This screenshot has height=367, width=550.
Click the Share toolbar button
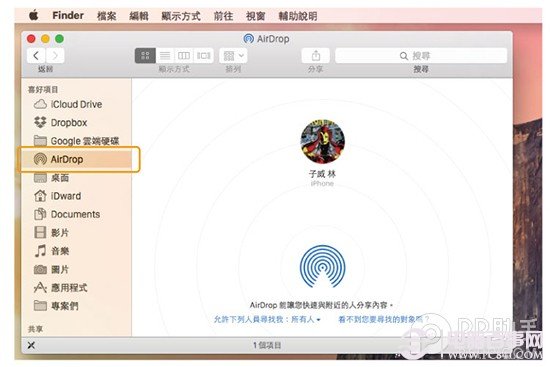[x=316, y=55]
